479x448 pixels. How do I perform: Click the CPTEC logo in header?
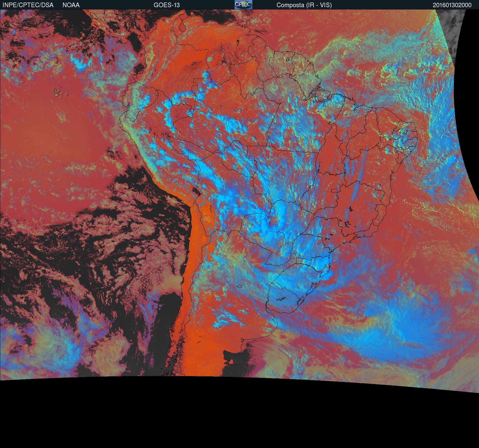[243, 5]
